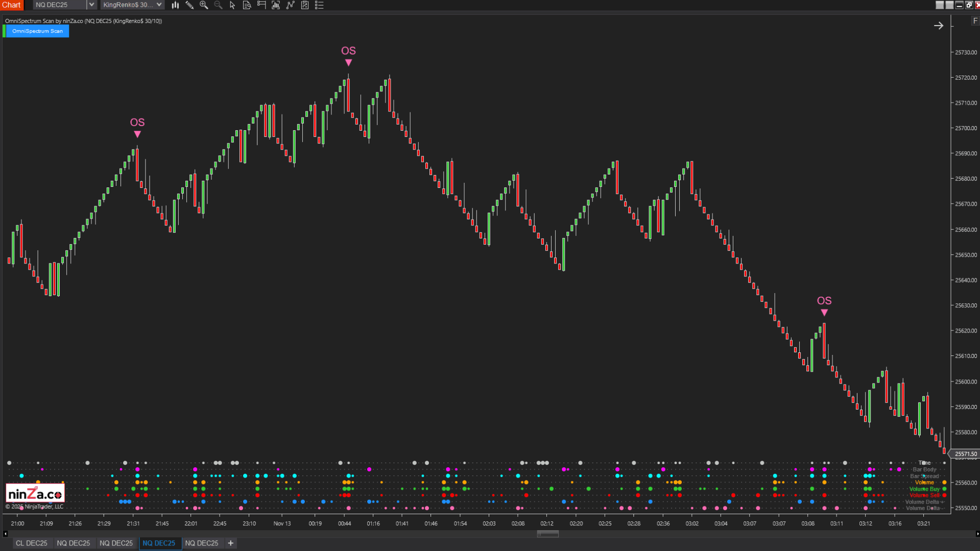Image resolution: width=980 pixels, height=551 pixels.
Task: Select the drawing tools pencil icon
Action: 189,5
